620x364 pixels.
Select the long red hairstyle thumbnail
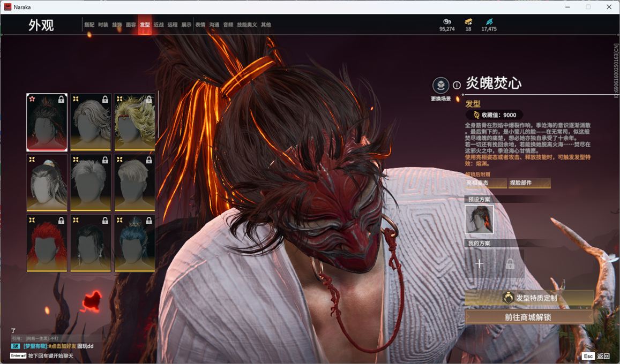[47, 243]
